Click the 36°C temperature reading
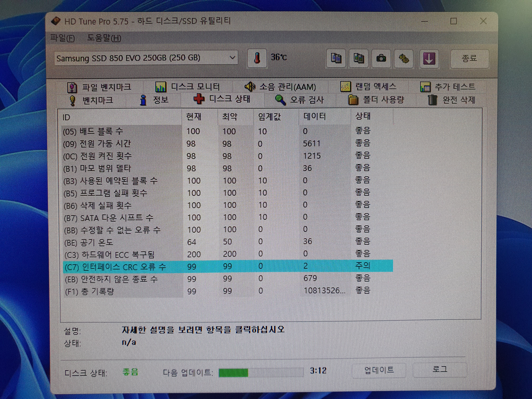Screen dimensions: 532x399 pyautogui.click(x=279, y=57)
